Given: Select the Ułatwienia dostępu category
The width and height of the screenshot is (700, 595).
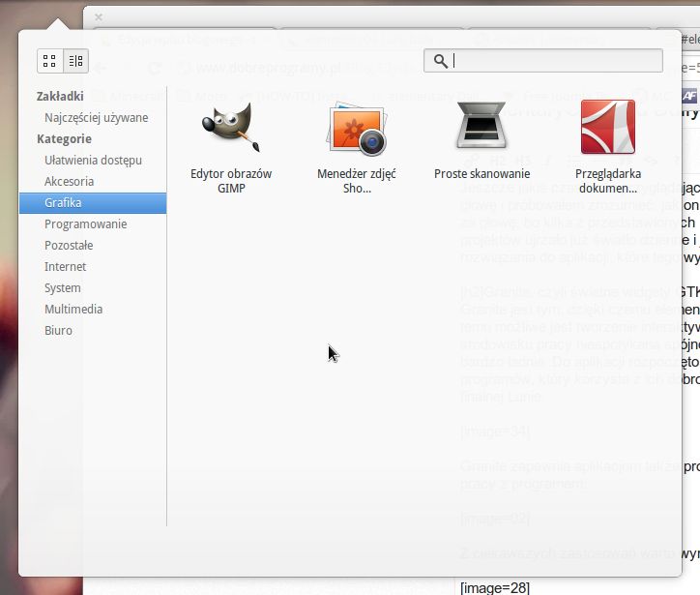Looking at the screenshot, I should 93,160.
